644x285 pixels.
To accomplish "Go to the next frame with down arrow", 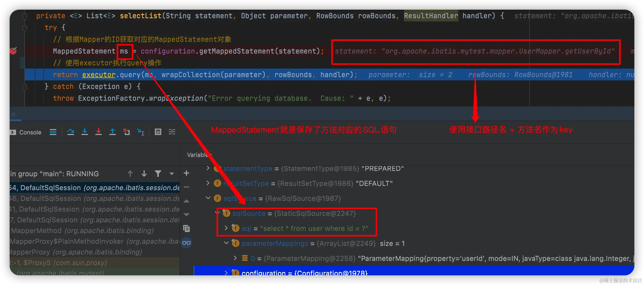I will coord(144,174).
